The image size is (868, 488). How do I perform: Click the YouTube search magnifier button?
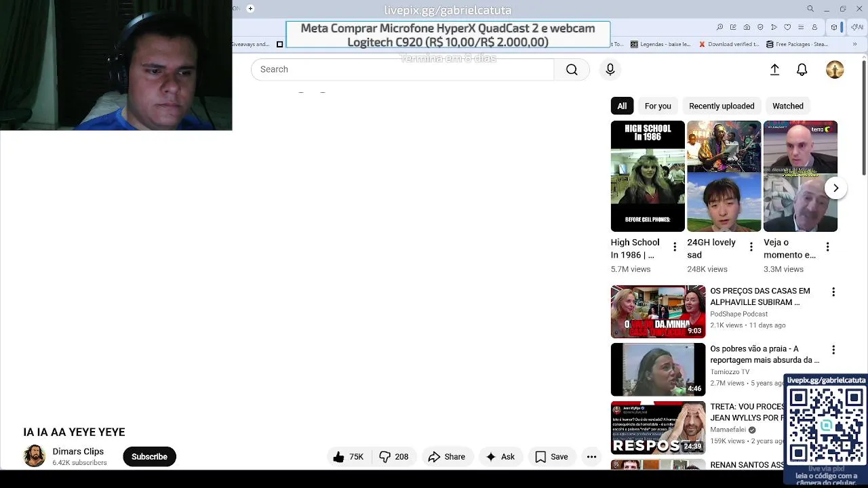click(572, 69)
